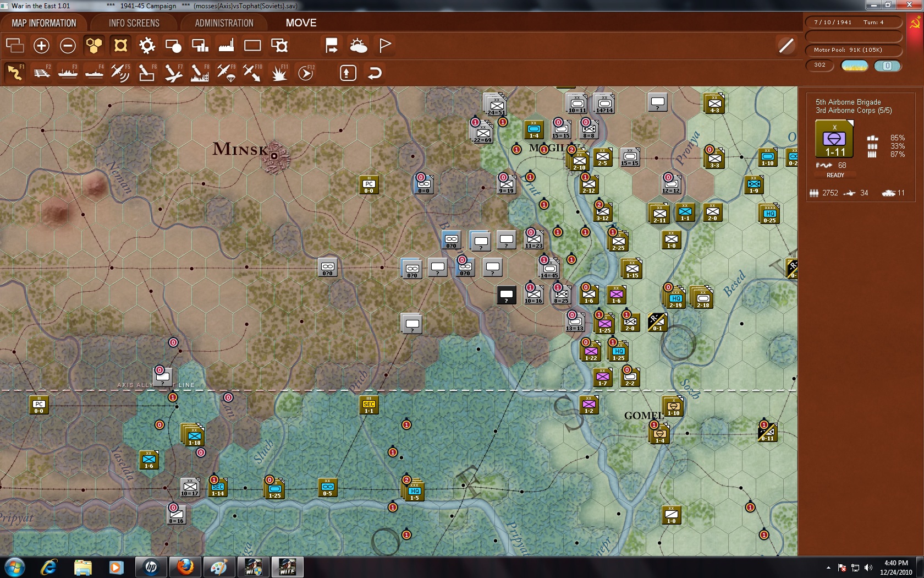Click the date and Turn 4 display

point(854,23)
